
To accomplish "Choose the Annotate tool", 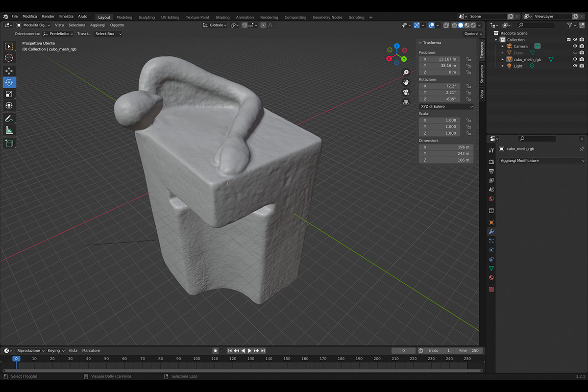I will click(x=9, y=119).
